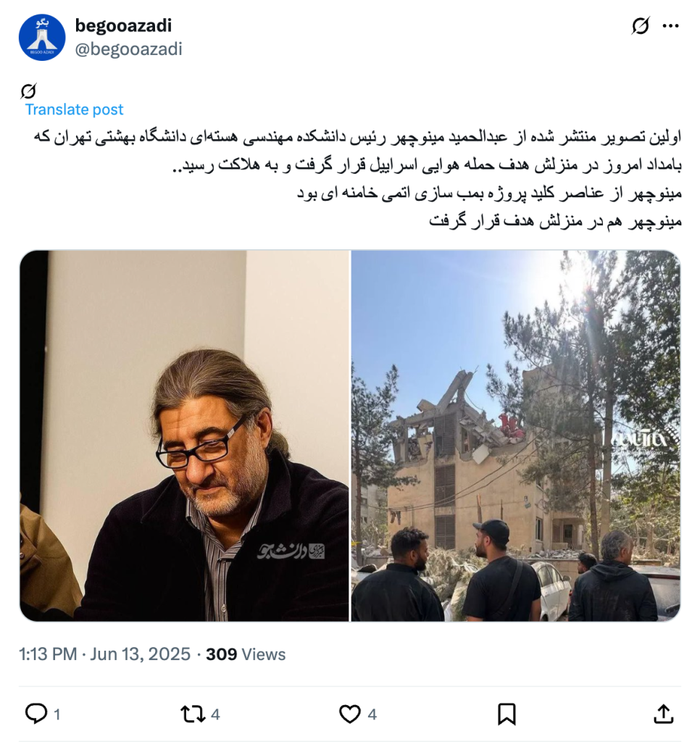Like the post with the heart icon
The height and width of the screenshot is (742, 700).
(350, 714)
